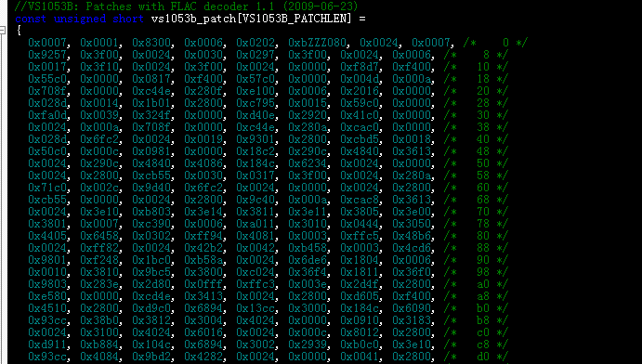This screenshot has width=642, height=364.
Task: Click the value 0x0fff
Action: tap(203, 284)
